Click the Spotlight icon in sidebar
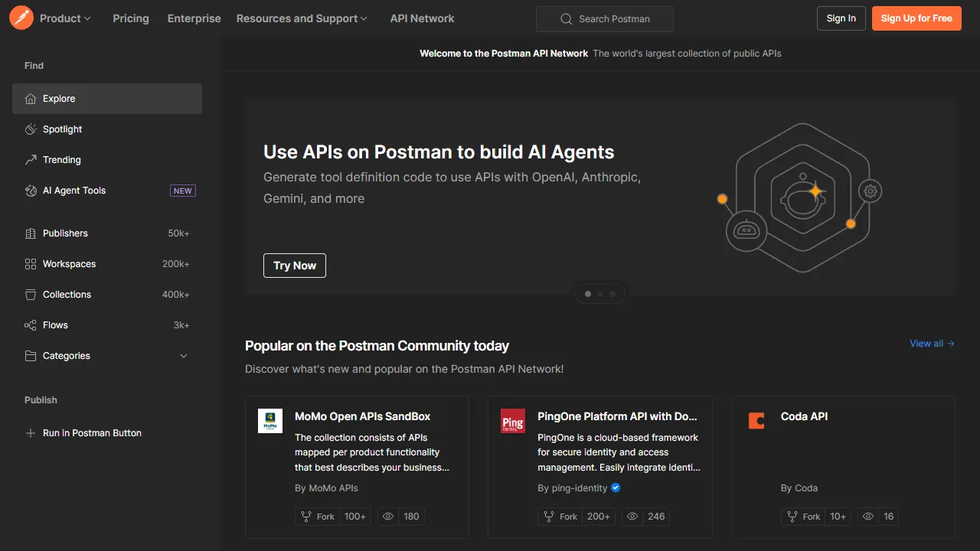Screen dimensions: 980x551 (31, 129)
